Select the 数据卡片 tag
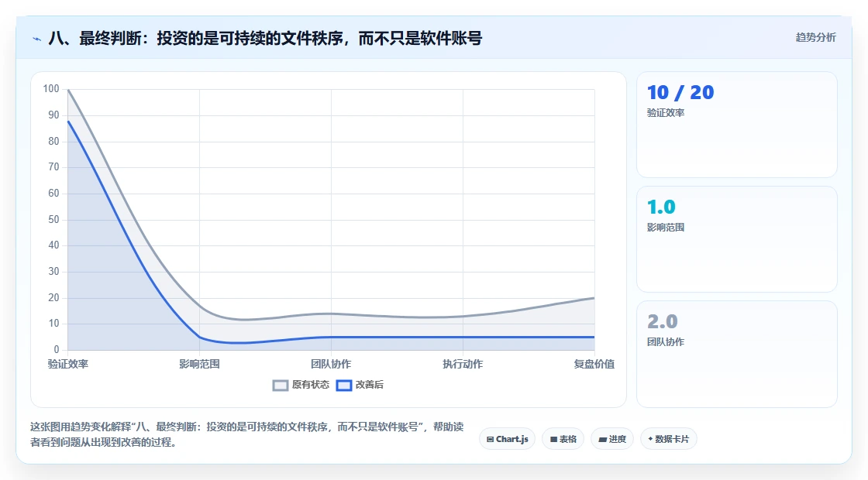This screenshot has width=868, height=480. [669, 439]
